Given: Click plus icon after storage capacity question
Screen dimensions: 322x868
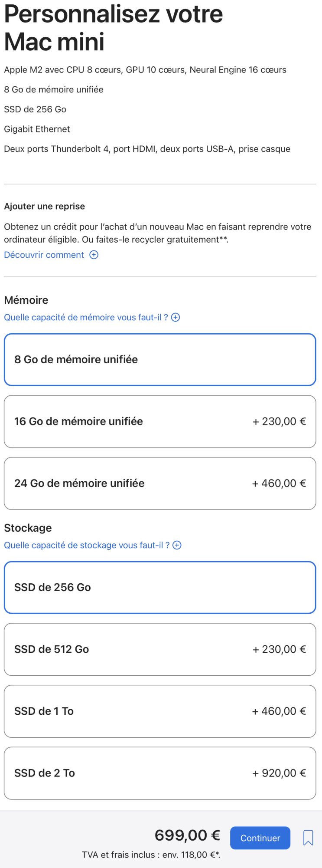Looking at the screenshot, I should pyautogui.click(x=177, y=545).
